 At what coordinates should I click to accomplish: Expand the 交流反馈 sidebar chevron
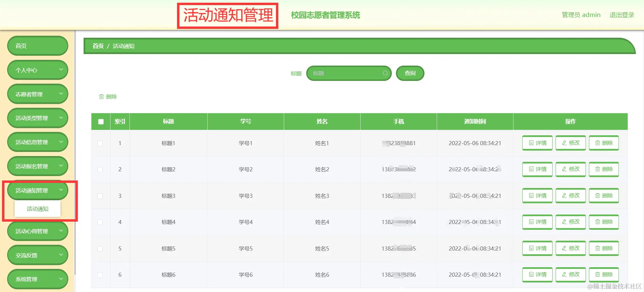pos(61,255)
